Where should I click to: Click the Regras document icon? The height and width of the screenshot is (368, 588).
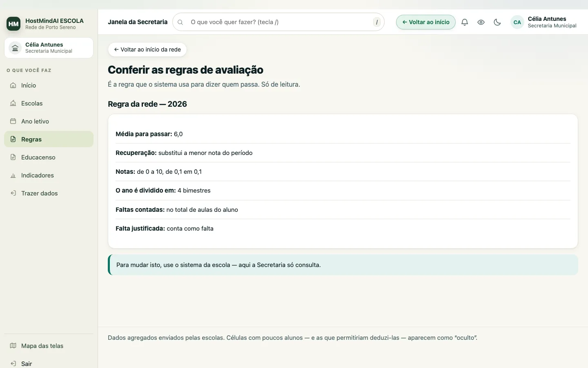coord(13,139)
